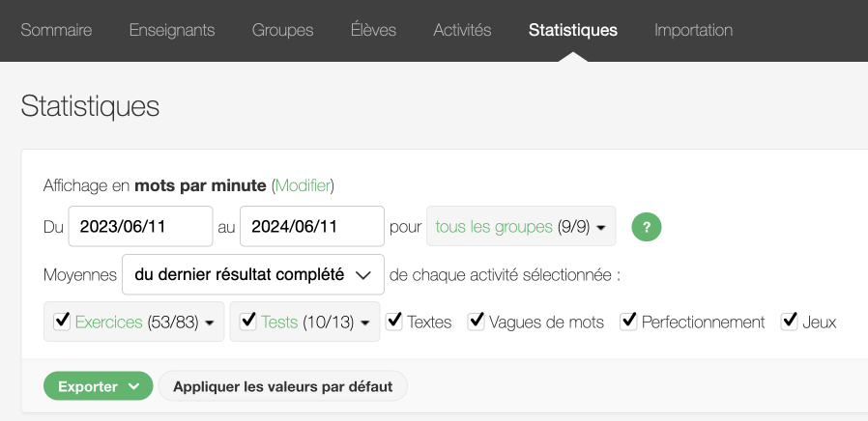
Task: Expand the Moyennes dernier résultat complété select
Action: pyautogui.click(x=252, y=274)
